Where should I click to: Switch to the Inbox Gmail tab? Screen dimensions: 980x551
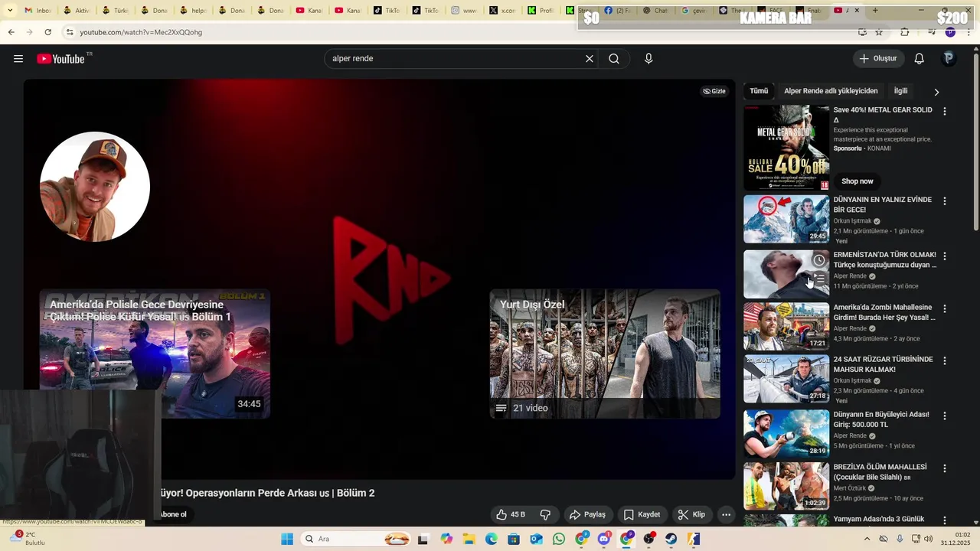click(x=38, y=11)
